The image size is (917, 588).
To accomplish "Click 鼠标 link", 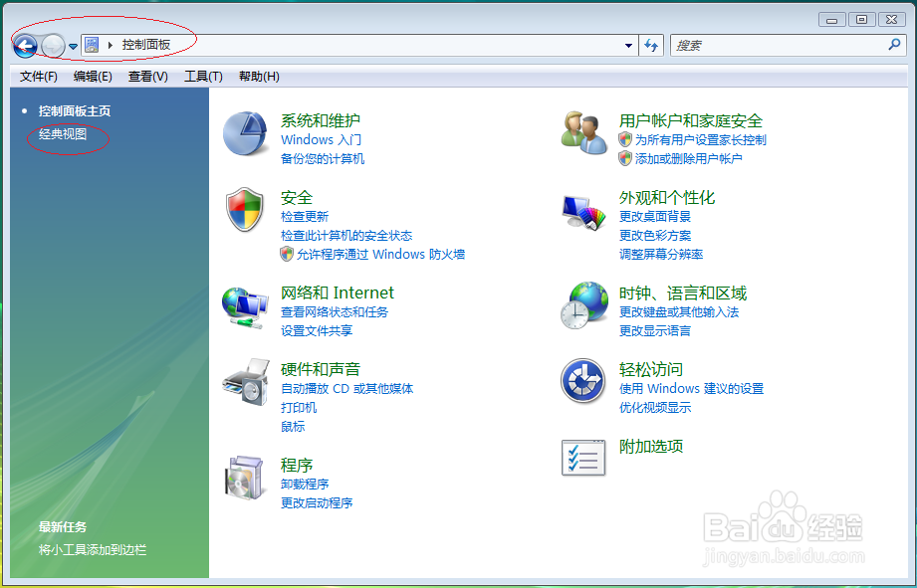I will 293,427.
